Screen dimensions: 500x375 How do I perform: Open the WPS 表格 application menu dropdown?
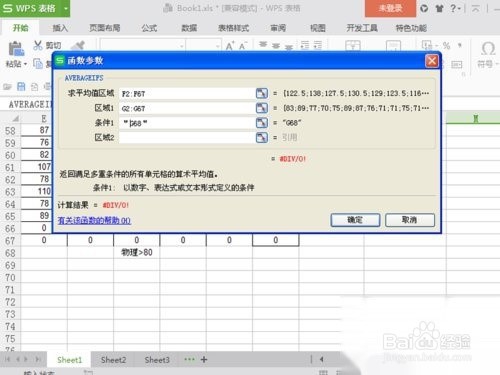click(66, 8)
